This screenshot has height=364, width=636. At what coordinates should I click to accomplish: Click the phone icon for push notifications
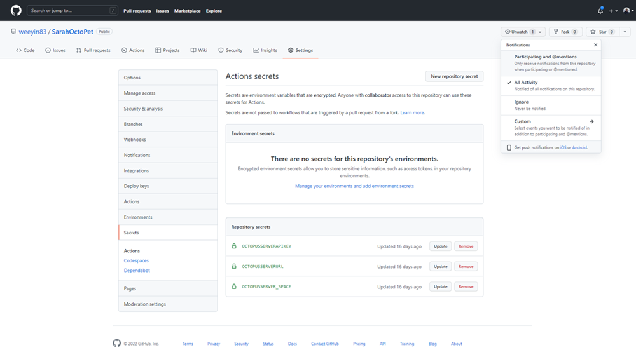pos(509,147)
